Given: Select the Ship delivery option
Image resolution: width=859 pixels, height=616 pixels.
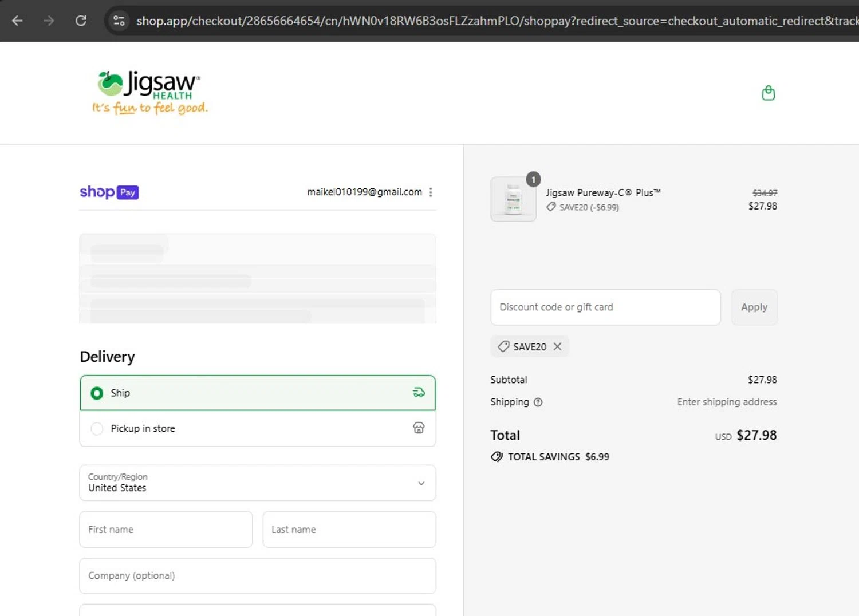Looking at the screenshot, I should point(258,393).
